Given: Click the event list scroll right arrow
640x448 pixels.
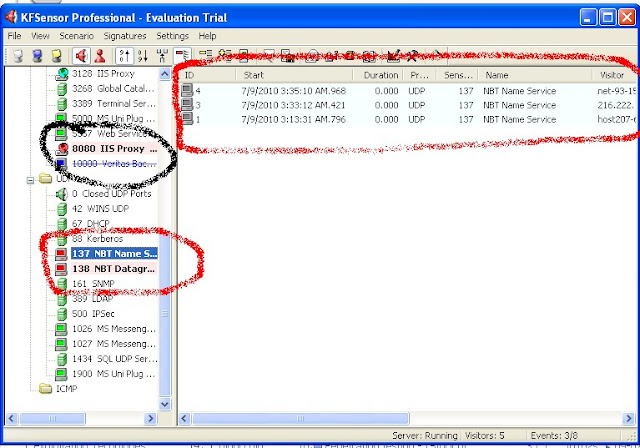Looking at the screenshot, I should 629,418.
